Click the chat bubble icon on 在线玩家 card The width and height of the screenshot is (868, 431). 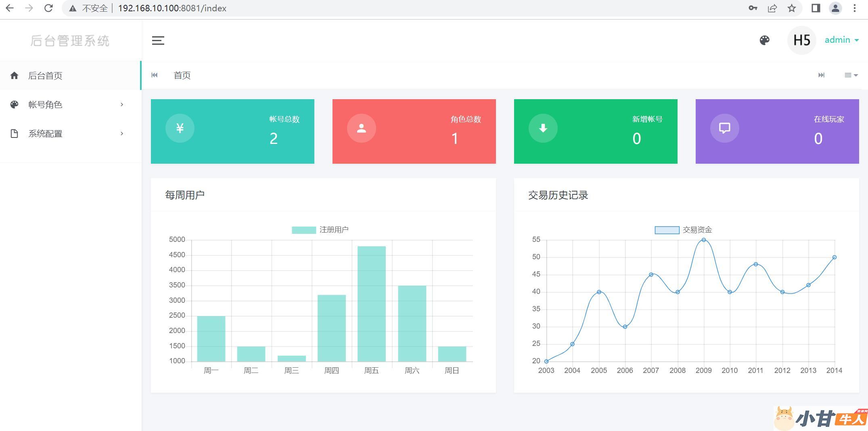pos(725,128)
